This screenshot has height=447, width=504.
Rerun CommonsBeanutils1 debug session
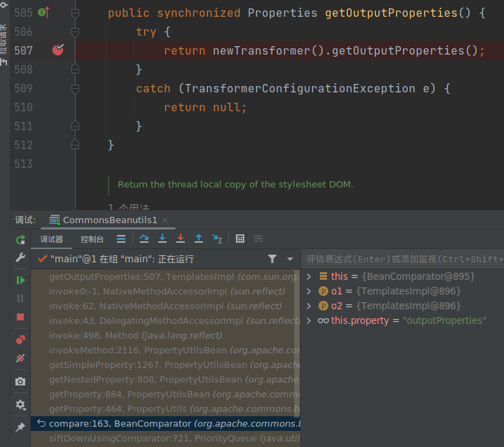coord(20,239)
